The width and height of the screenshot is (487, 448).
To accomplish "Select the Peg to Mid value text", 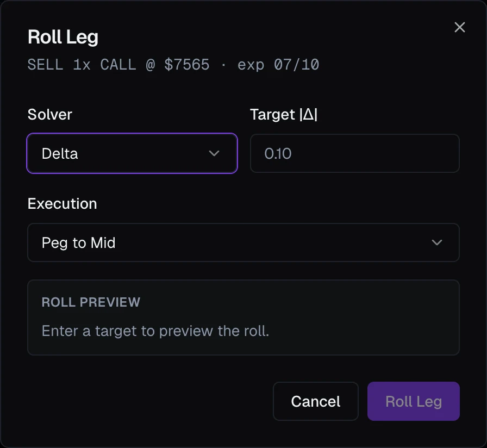I will click(x=79, y=242).
